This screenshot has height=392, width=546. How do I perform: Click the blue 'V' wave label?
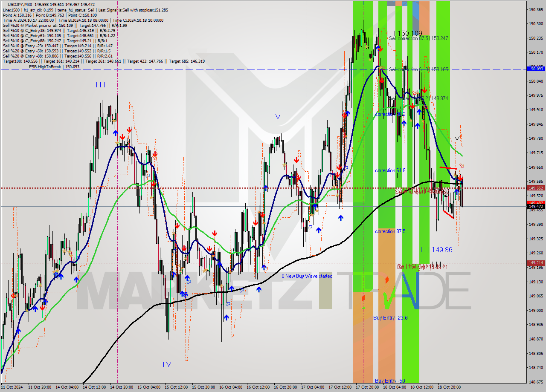[278, 116]
